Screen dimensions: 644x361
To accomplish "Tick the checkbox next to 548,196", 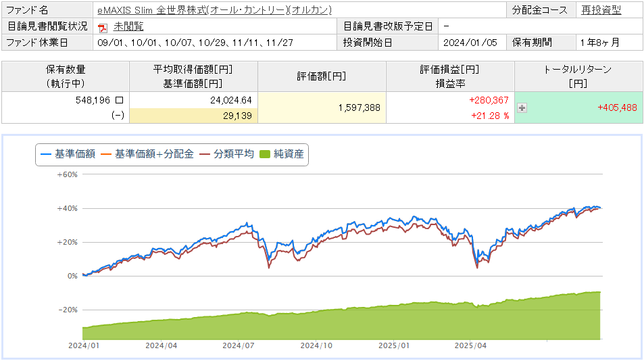I will [x=119, y=100].
